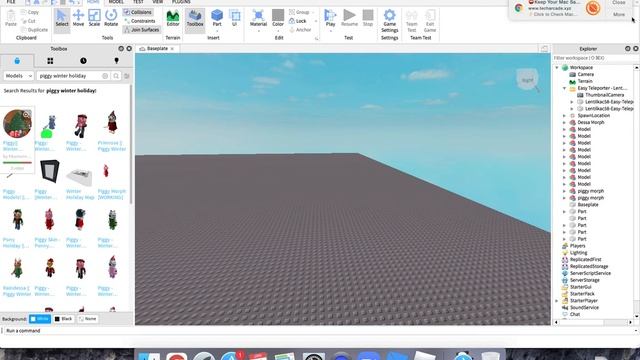Screen dimensions: 640x360
Task: Clear the toolbox search text
Action: coord(105,76)
